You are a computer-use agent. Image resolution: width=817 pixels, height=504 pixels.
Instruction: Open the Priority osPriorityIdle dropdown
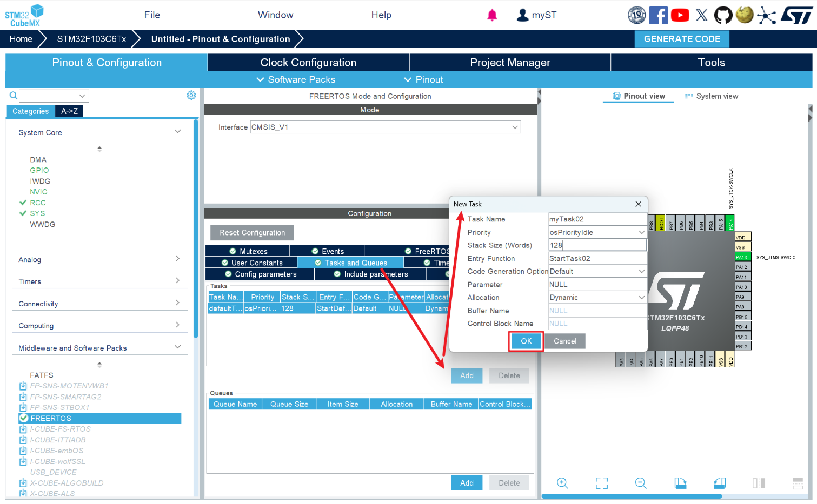click(x=597, y=232)
